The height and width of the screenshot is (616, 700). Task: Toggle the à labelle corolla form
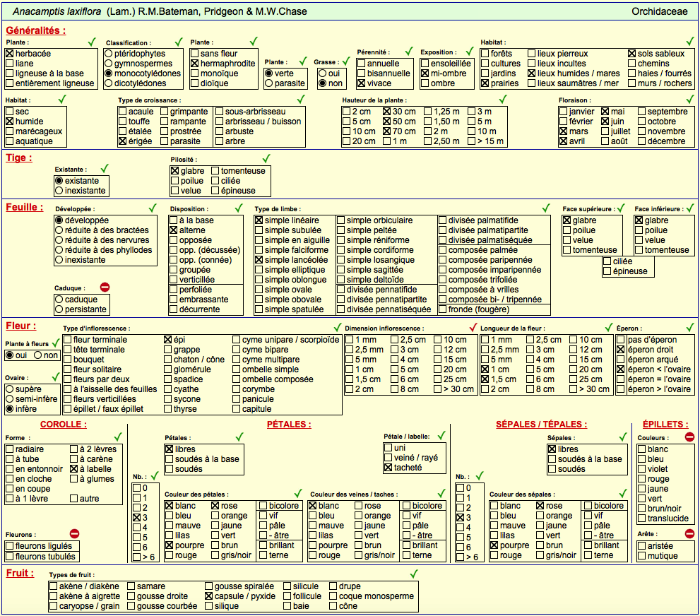[x=74, y=469]
